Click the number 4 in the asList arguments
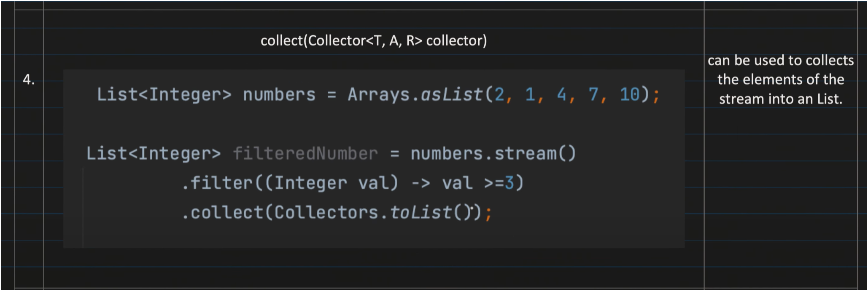 [561, 95]
